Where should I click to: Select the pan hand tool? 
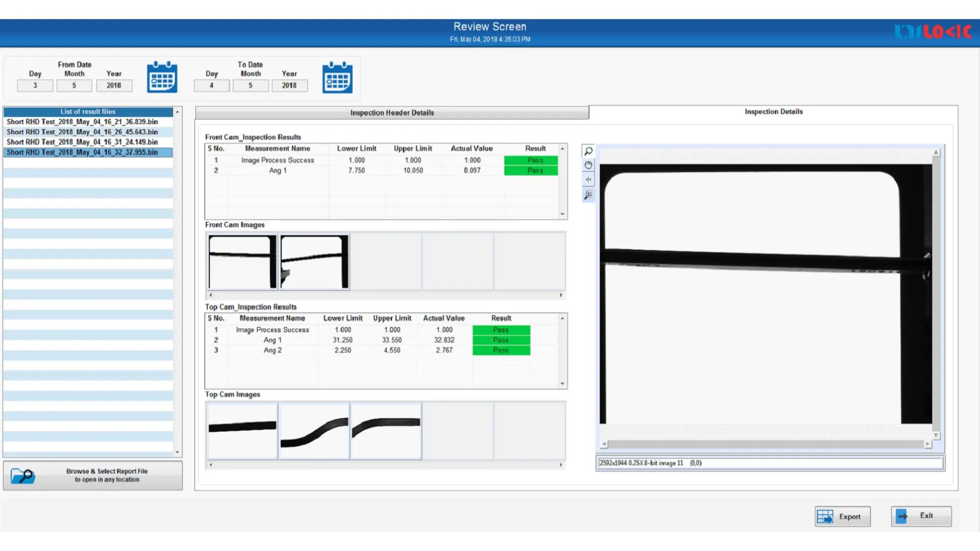(x=589, y=165)
